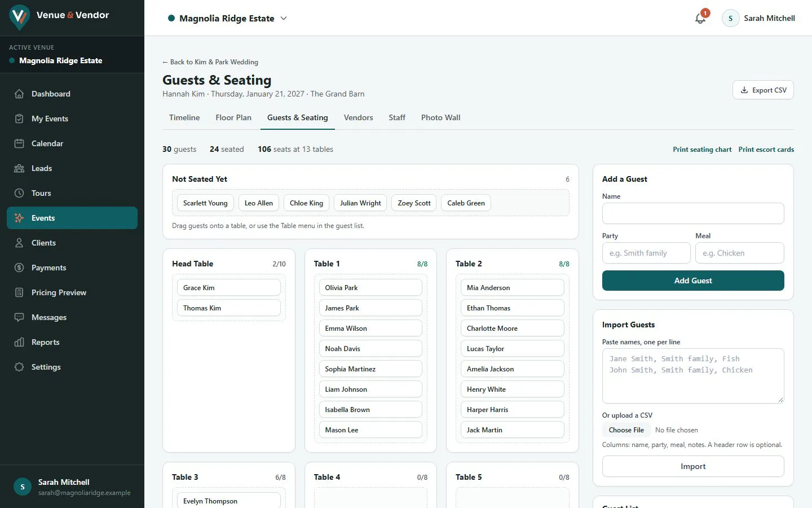Image resolution: width=812 pixels, height=508 pixels.
Task: Click the Clients person icon
Action: coord(19,243)
